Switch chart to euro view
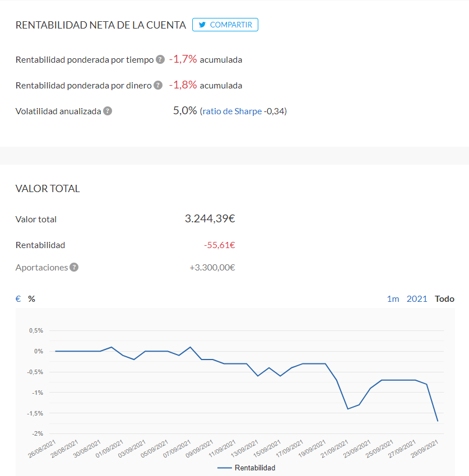Image resolution: width=469 pixels, height=476 pixels. click(18, 299)
